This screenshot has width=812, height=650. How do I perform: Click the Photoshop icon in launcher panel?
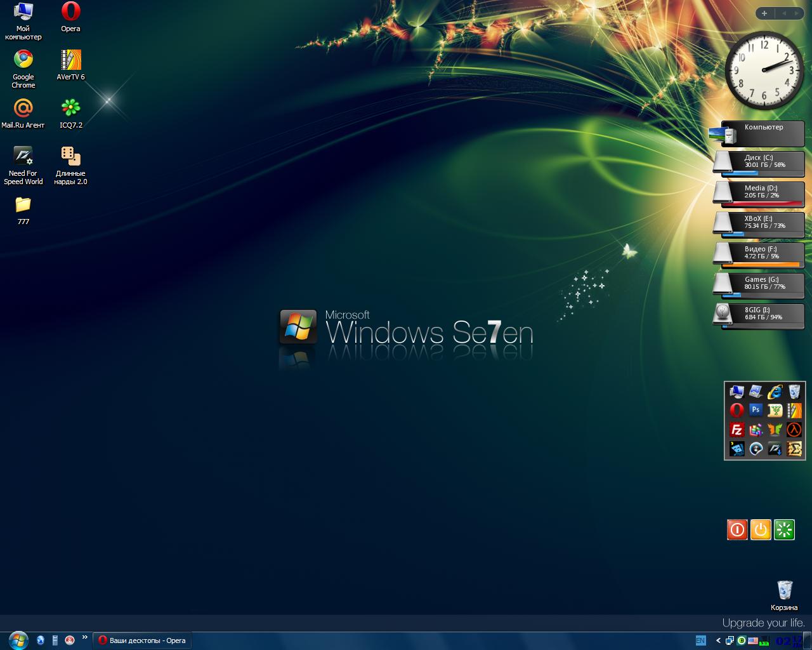(756, 410)
